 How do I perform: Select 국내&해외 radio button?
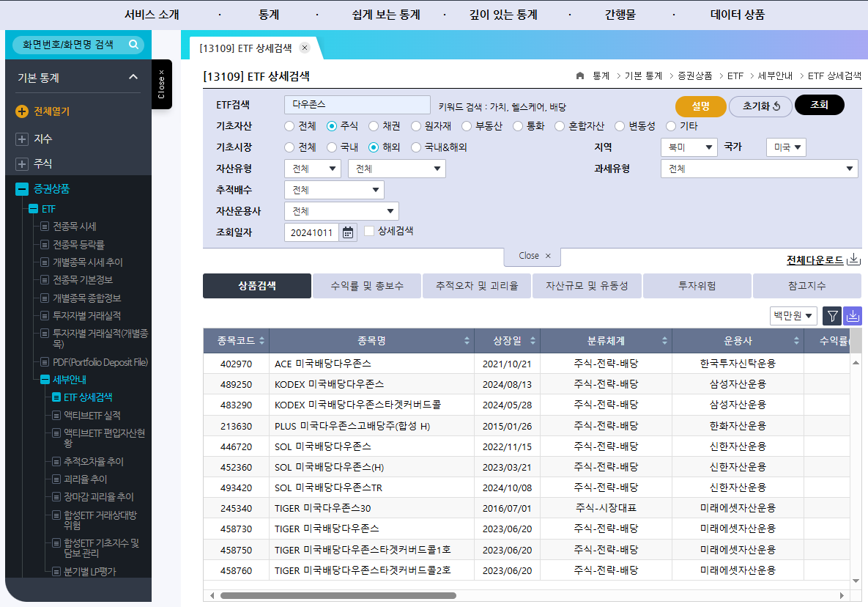coord(416,147)
